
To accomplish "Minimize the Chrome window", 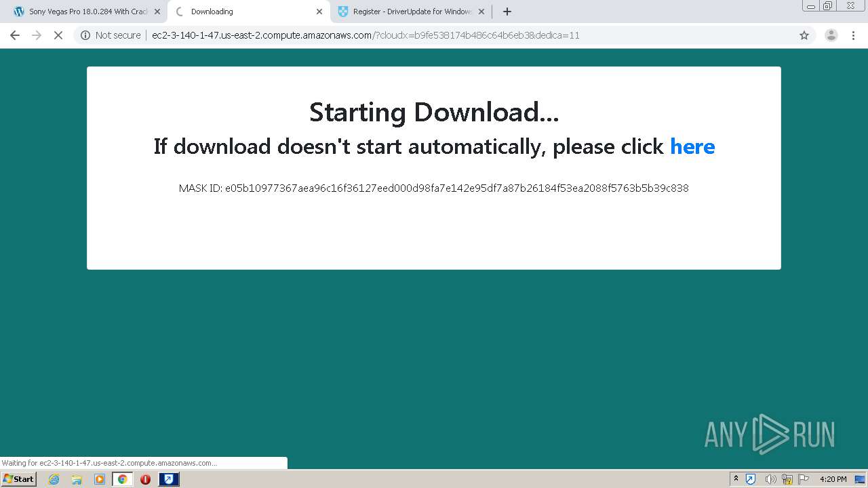I will [x=810, y=6].
